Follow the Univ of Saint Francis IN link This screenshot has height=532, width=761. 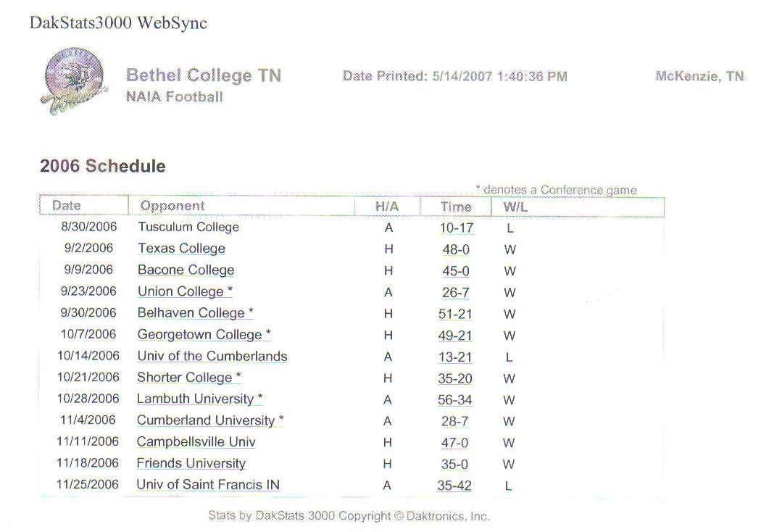tap(208, 484)
